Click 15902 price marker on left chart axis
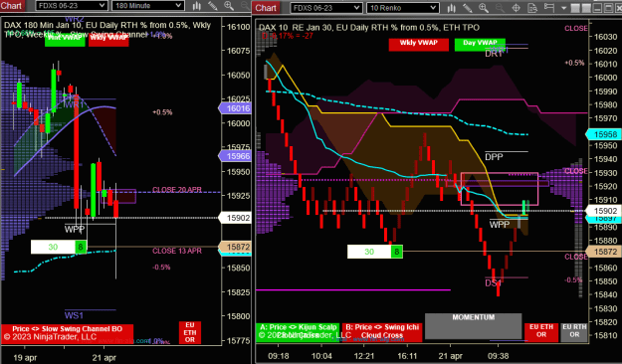 (x=235, y=218)
